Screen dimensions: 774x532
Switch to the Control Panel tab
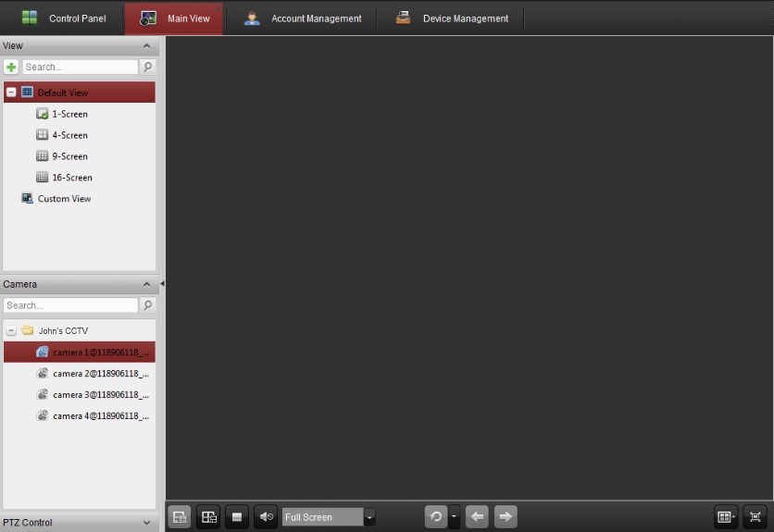[x=64, y=19]
